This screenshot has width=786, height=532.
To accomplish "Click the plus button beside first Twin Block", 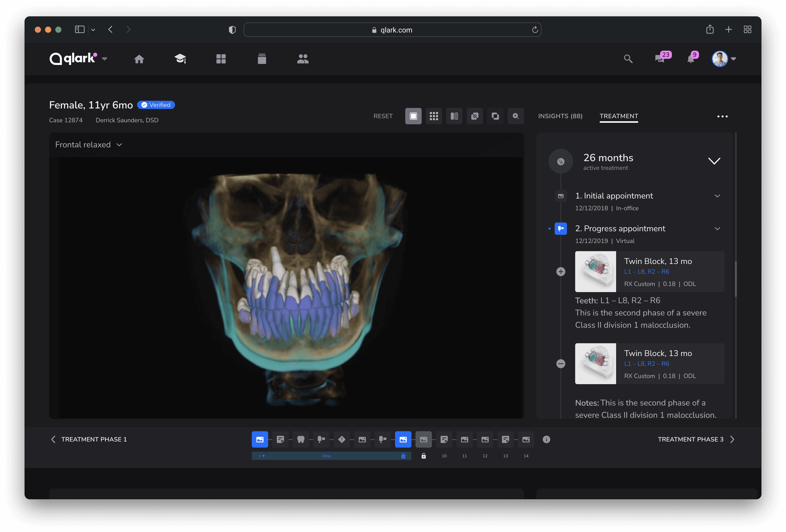I will (561, 272).
